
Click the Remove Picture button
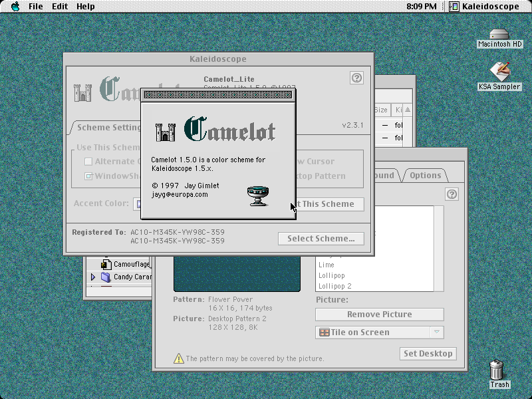click(379, 315)
